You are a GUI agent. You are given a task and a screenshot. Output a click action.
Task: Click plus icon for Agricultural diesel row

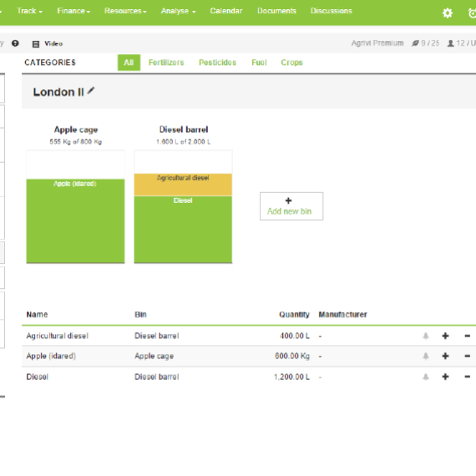click(445, 336)
